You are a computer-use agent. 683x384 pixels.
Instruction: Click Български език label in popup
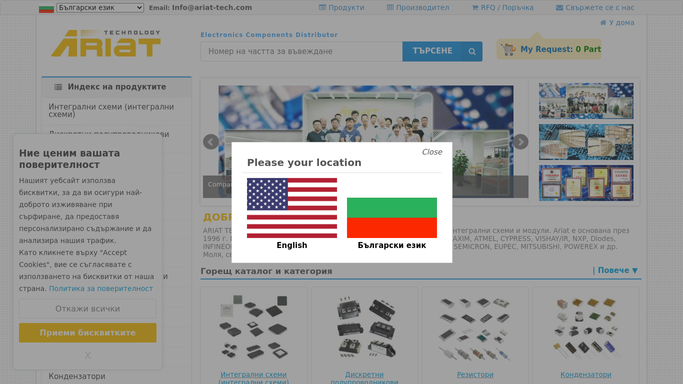click(392, 245)
